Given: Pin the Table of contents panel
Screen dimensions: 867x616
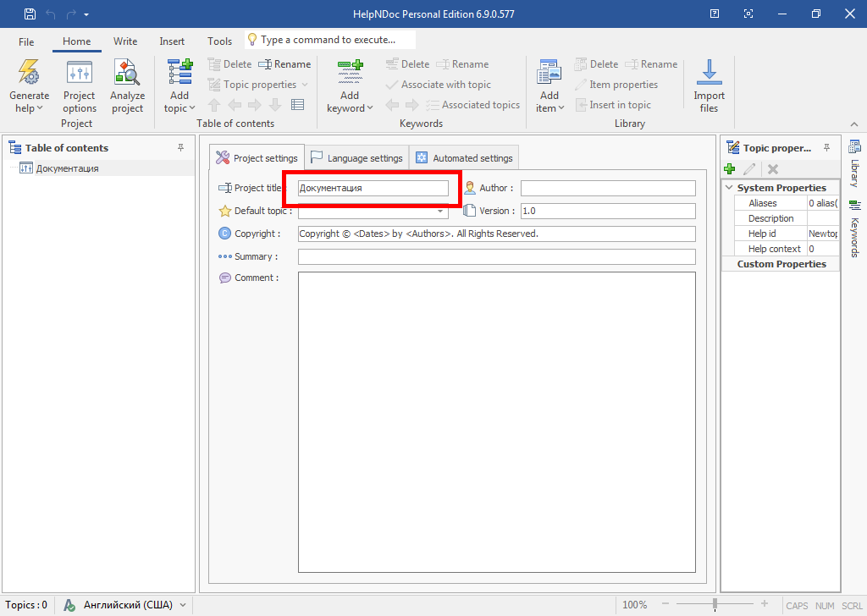Looking at the screenshot, I should tap(181, 147).
